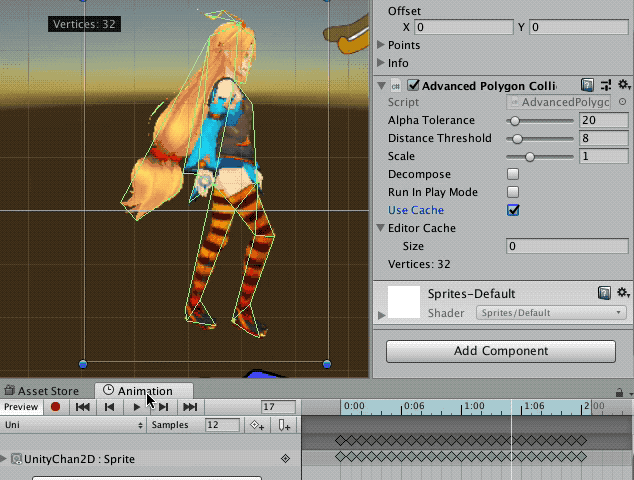Open gear menu of Advanced Polygon Collider
This screenshot has width=634, height=480.
pyautogui.click(x=623, y=85)
